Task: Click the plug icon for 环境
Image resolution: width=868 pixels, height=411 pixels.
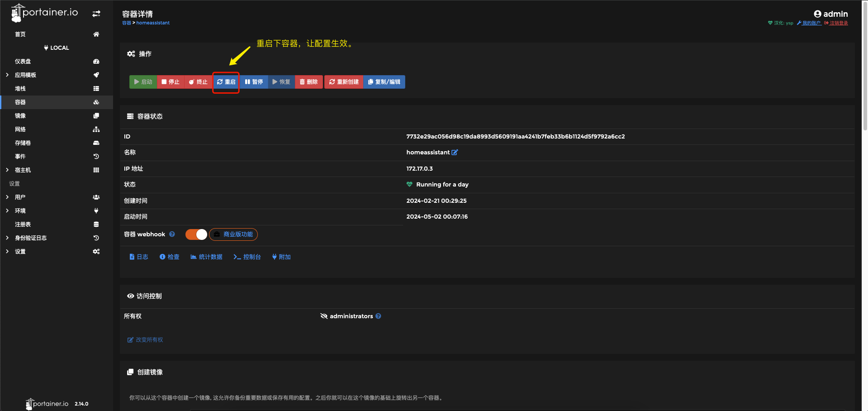Action: click(96, 211)
